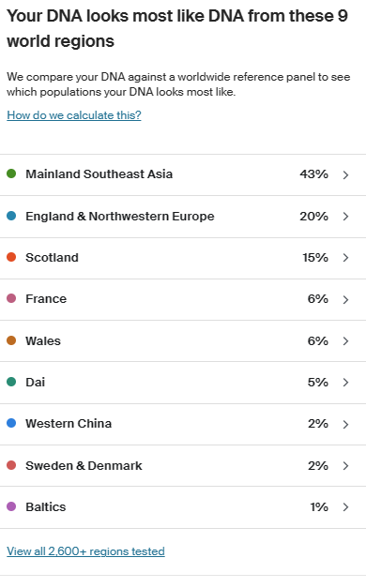Expand the England & Northwestern Europe chevron
Screen dimensions: 366x588
coord(345,217)
